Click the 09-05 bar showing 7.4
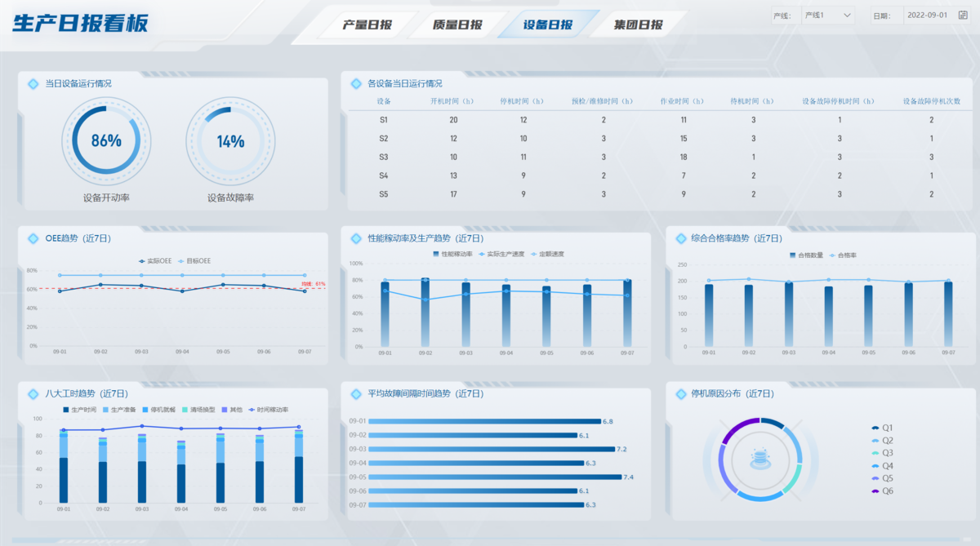Screen dimensions: 980x546 pyautogui.click(x=495, y=477)
